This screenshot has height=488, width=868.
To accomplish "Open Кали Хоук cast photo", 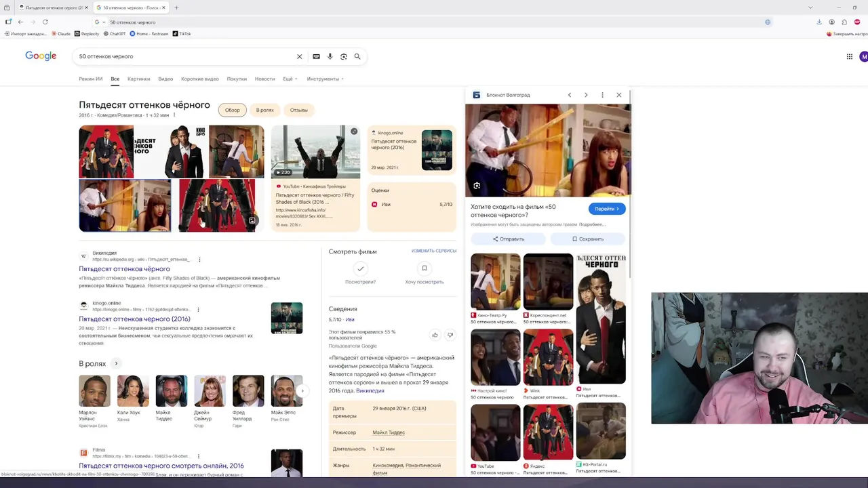I will click(x=133, y=391).
